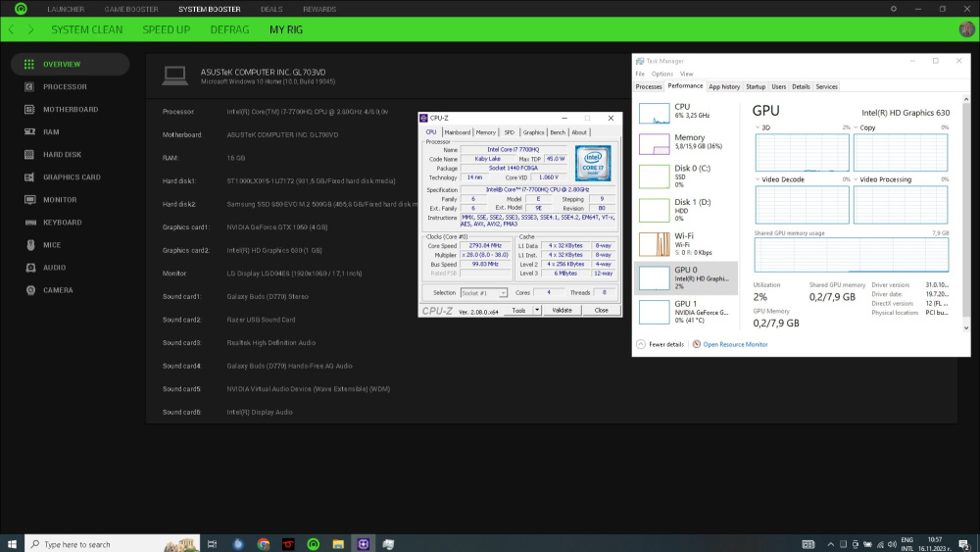Click the CPU-Z taskbar icon
The width and height of the screenshot is (980, 552).
click(x=364, y=544)
